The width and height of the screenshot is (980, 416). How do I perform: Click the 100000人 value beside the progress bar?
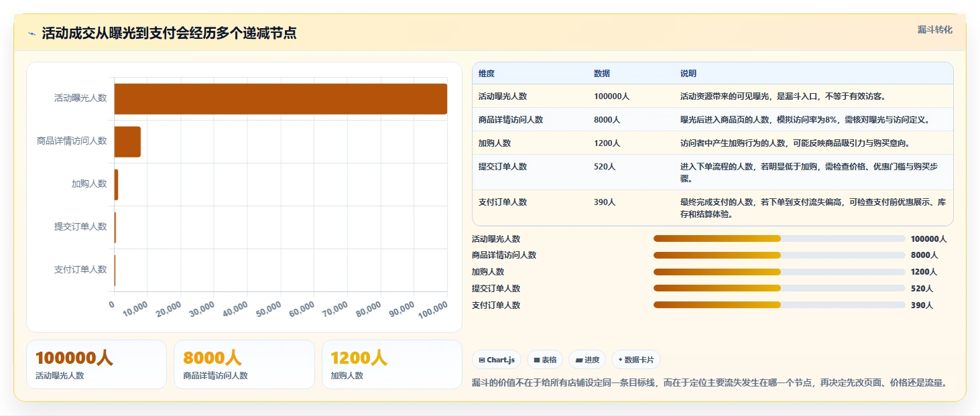click(x=928, y=238)
